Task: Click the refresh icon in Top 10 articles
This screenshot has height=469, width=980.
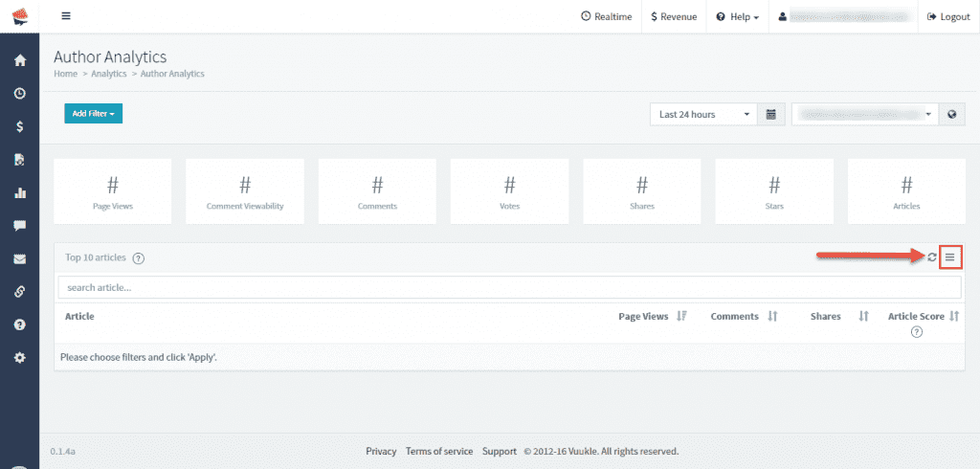Action: (932, 257)
